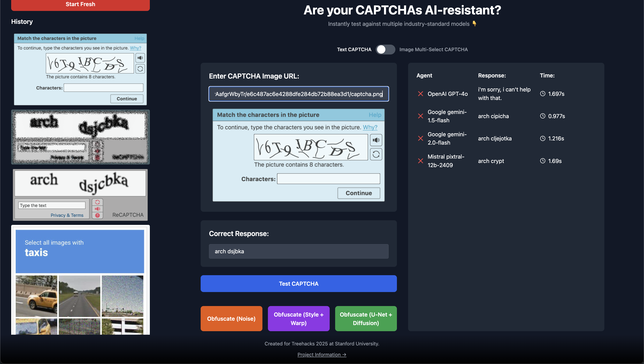The image size is (644, 364).
Task: Click refresh icon in main CAPTCHA preview
Action: 376,154
